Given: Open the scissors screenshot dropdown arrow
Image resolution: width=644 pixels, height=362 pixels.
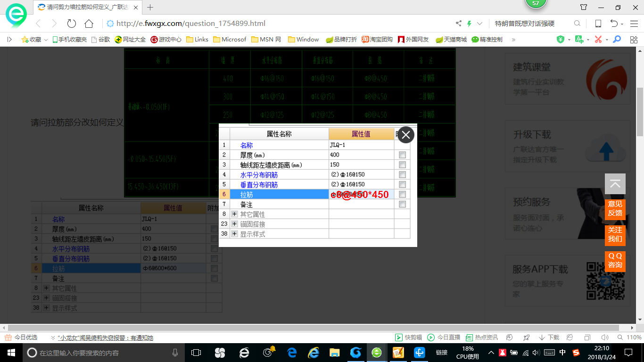Looking at the screenshot, I should pyautogui.click(x=607, y=40).
